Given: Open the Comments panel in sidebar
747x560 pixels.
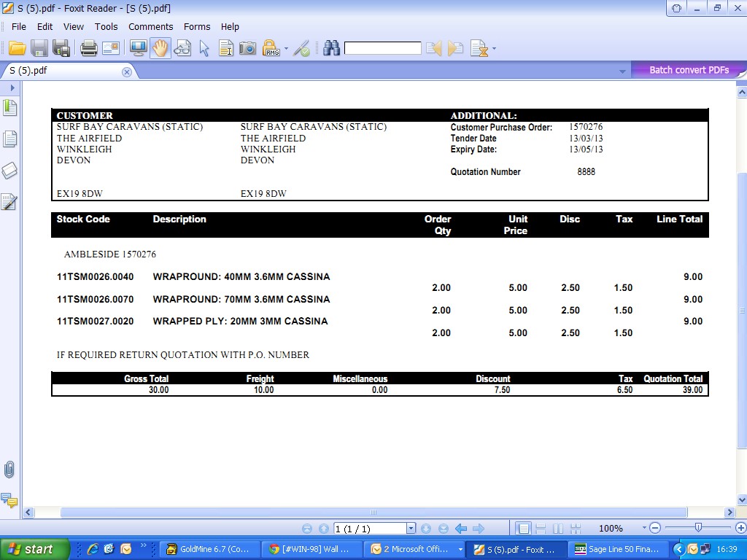Looking at the screenshot, I should click(x=9, y=500).
